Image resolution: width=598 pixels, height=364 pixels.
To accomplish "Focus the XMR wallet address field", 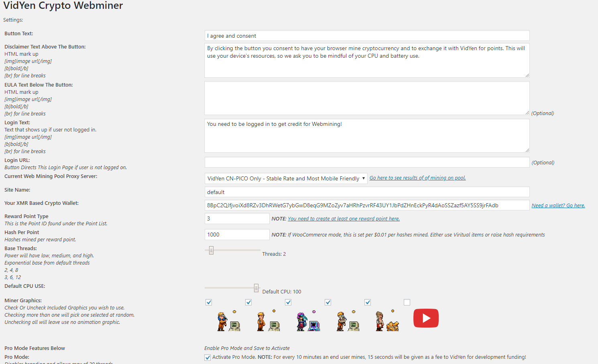I will (x=367, y=205).
